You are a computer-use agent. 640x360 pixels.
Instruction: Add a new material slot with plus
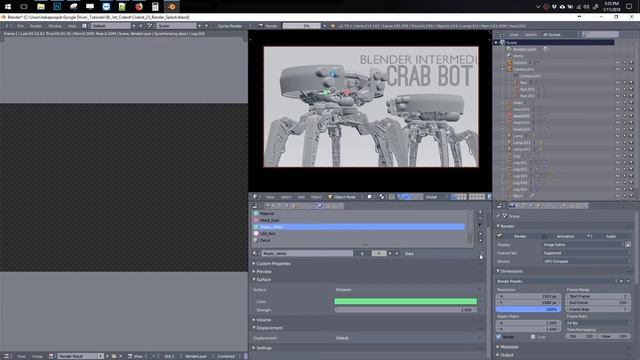[x=480, y=212]
